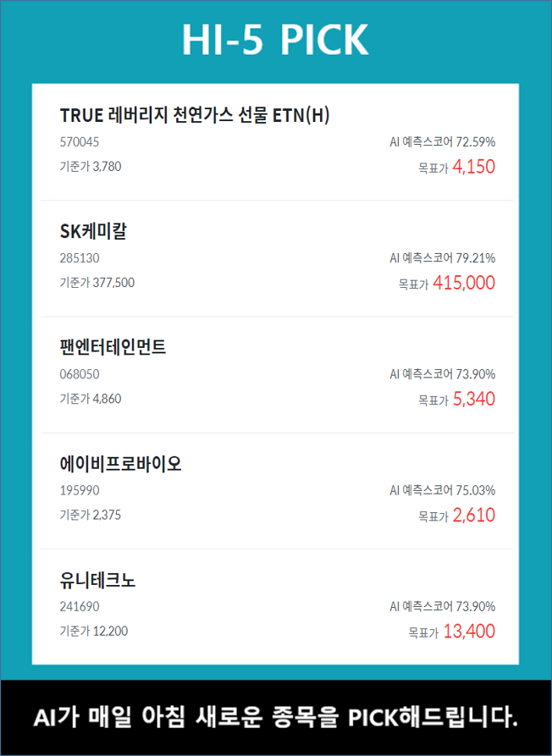The width and height of the screenshot is (552, 756).
Task: Click stock code 285130
Action: point(80,258)
